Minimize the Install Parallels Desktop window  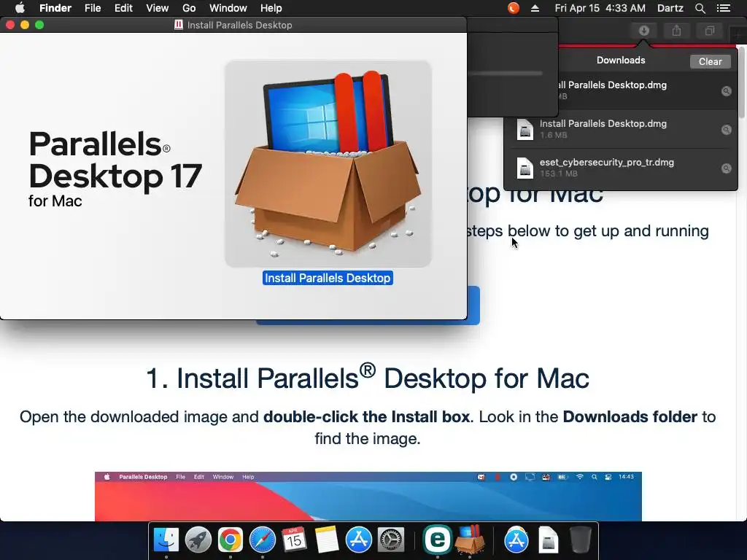tap(25, 25)
